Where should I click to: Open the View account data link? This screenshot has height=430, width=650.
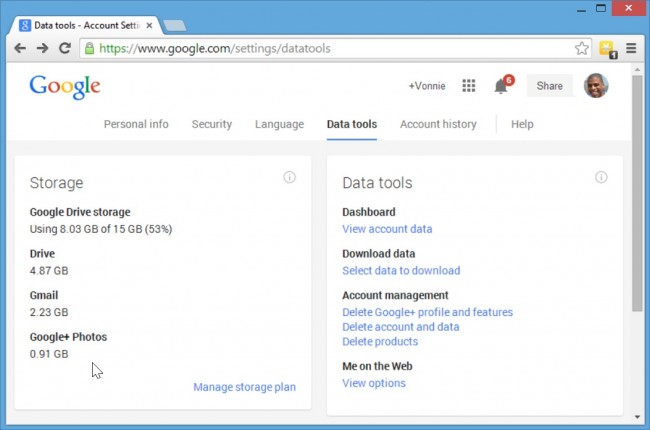(x=387, y=229)
